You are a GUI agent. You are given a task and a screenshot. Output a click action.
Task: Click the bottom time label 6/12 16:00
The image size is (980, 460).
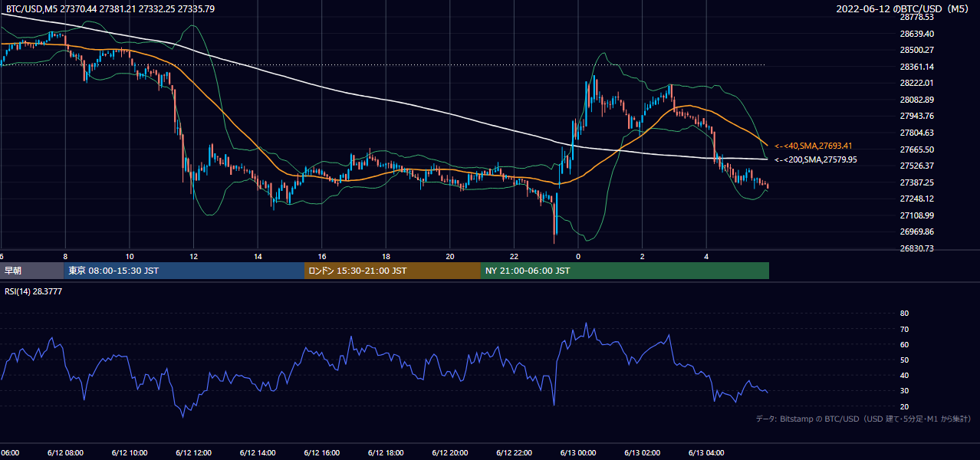click(x=321, y=452)
